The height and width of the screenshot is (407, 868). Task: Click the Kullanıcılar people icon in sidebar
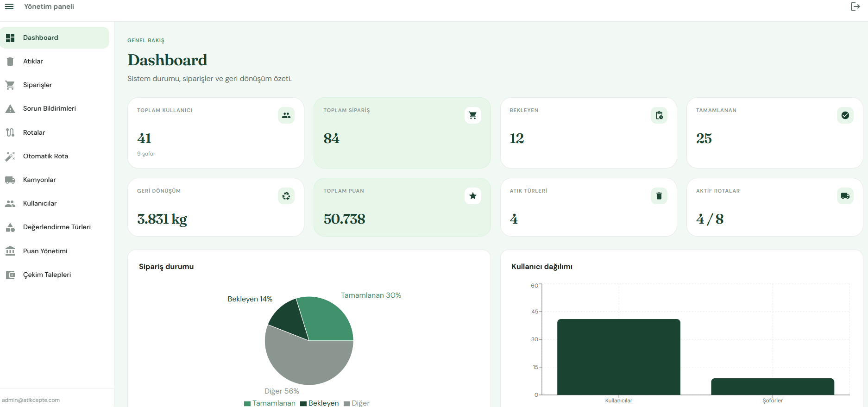click(10, 203)
